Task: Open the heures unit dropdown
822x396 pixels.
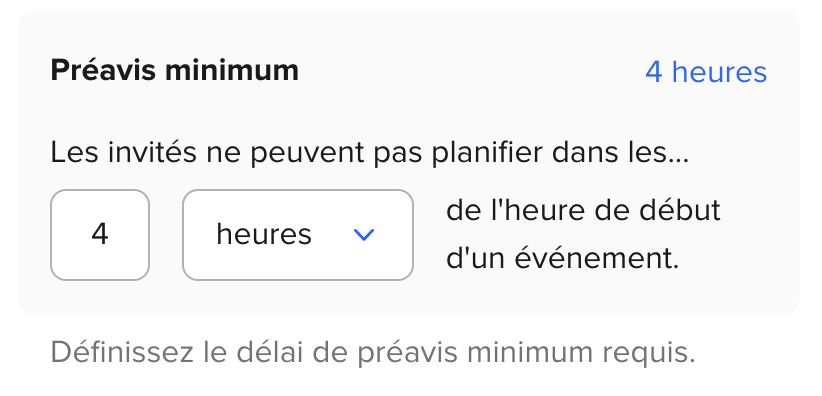Action: click(298, 235)
